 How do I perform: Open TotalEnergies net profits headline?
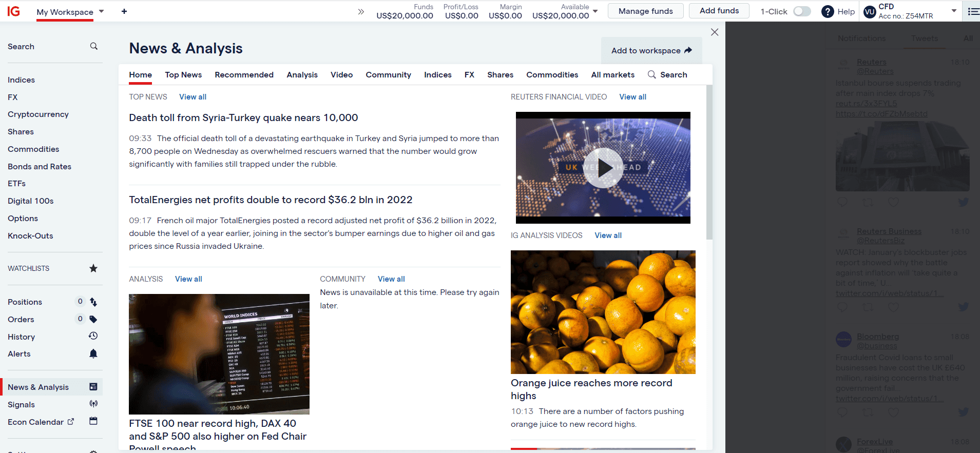pyautogui.click(x=271, y=200)
